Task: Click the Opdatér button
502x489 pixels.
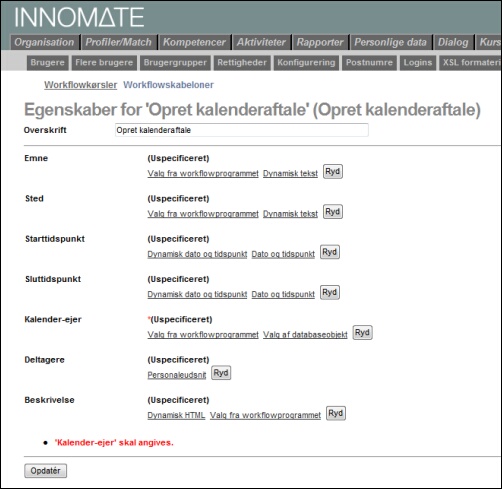Action: 45,471
